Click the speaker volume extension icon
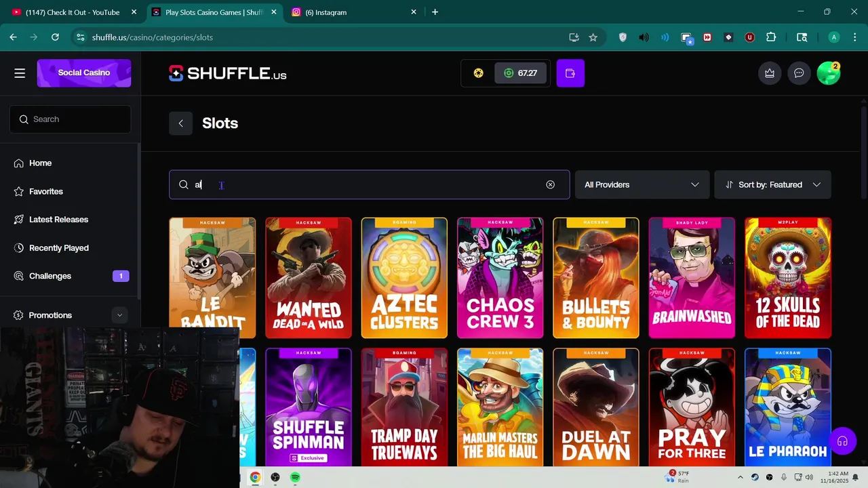The width and height of the screenshot is (868, 488). coord(644,37)
